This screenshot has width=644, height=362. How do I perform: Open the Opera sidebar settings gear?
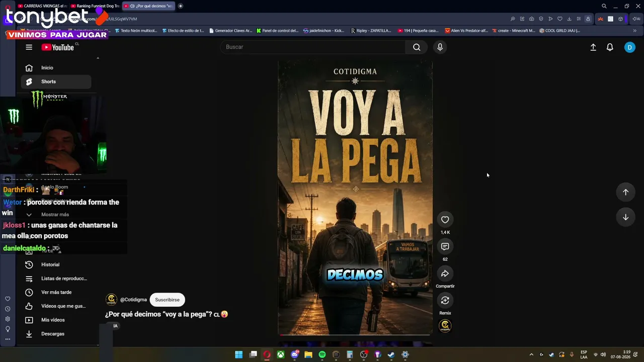point(8,319)
